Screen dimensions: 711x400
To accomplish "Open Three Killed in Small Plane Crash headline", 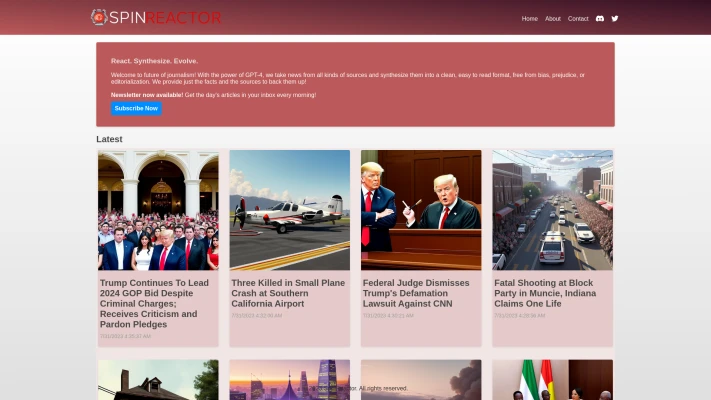I will pos(288,293).
